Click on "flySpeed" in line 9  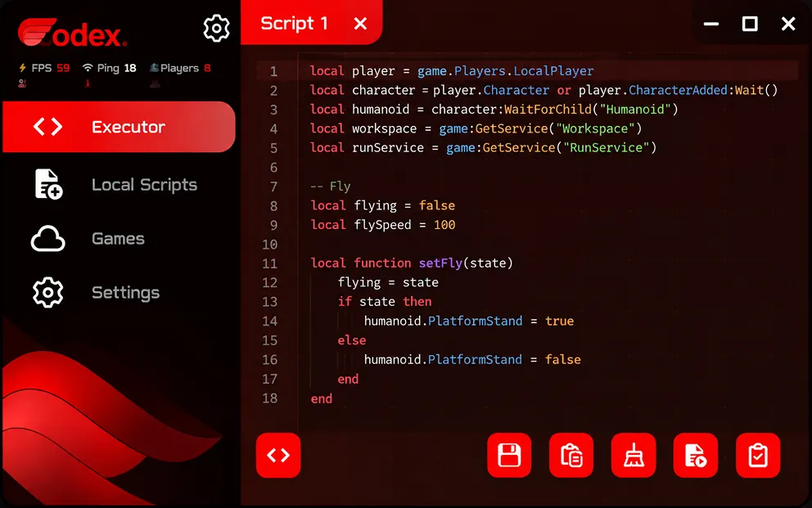383,225
